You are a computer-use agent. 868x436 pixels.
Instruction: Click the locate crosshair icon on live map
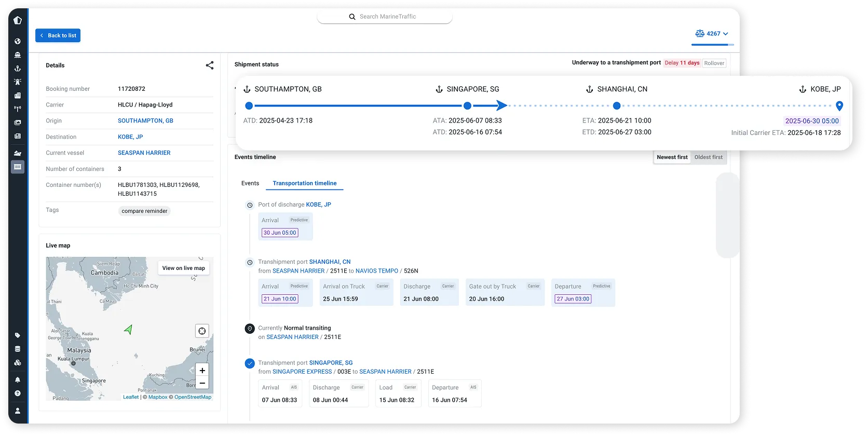202,331
